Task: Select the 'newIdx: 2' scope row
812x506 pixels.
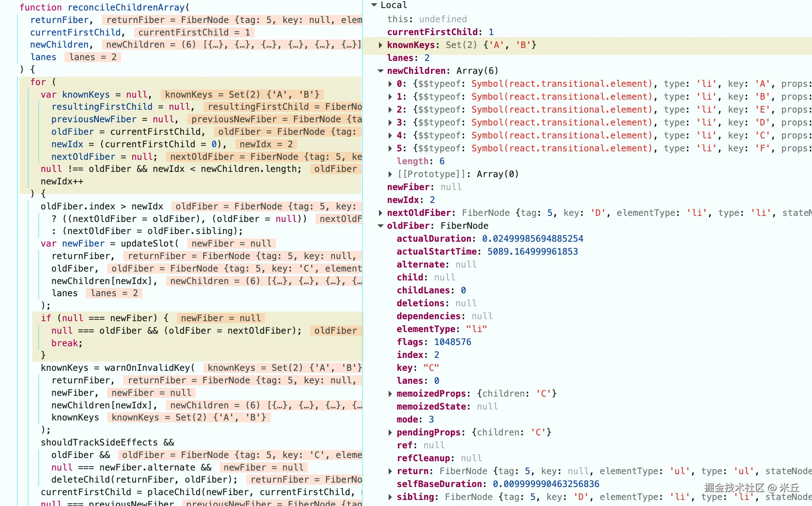Action: click(411, 200)
